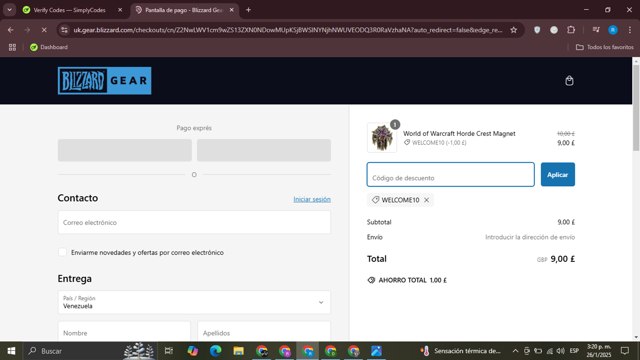Click the Iniciar sesión link
The image size is (640, 360).
(312, 199)
